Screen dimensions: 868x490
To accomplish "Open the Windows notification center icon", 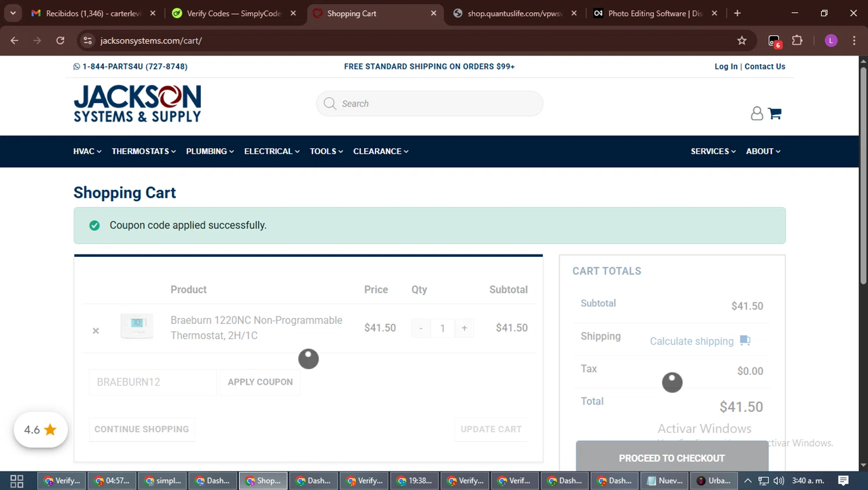I will [x=844, y=481].
